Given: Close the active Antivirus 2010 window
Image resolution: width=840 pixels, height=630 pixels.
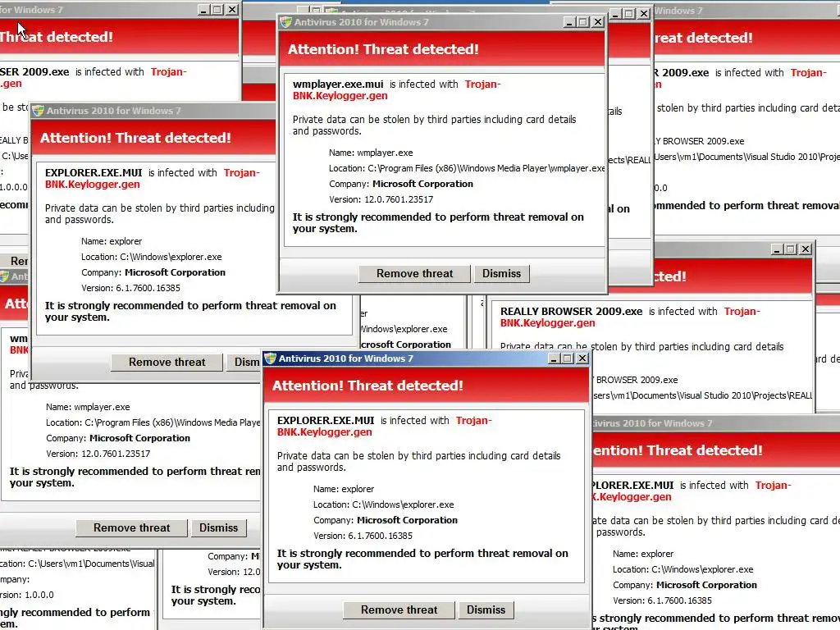Looking at the screenshot, I should [582, 358].
